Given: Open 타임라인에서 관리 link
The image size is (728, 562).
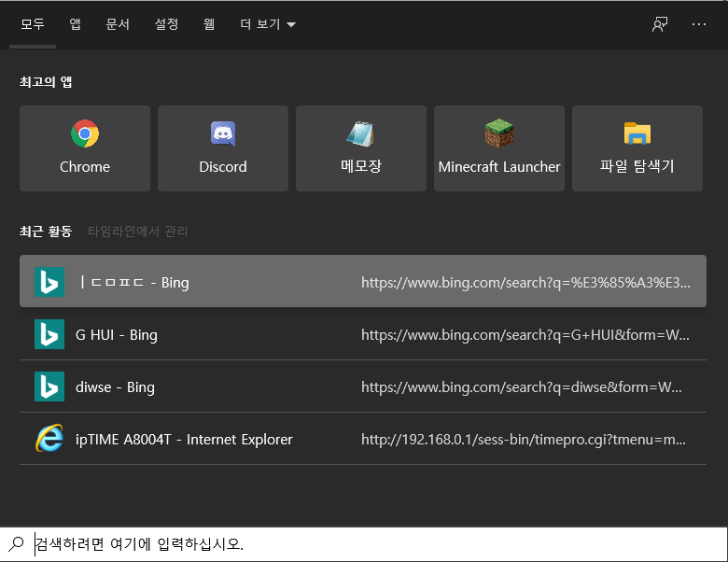Looking at the screenshot, I should pos(138,232).
